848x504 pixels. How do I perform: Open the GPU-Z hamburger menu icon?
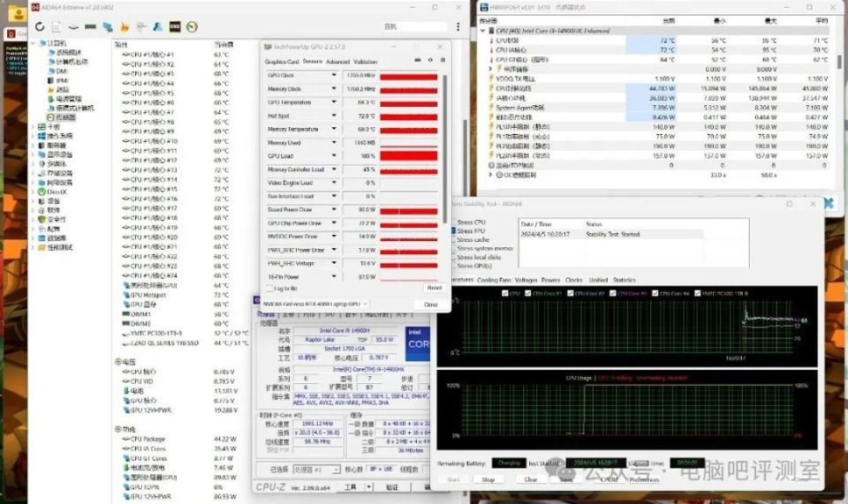442,60
